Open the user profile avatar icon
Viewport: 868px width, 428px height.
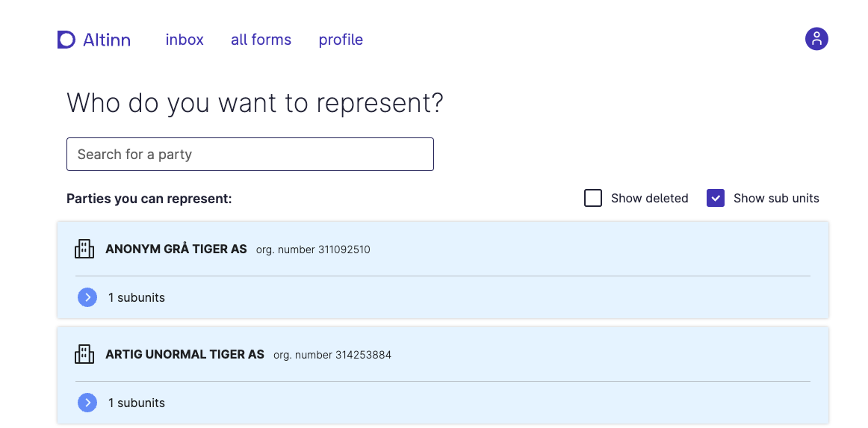click(x=816, y=39)
